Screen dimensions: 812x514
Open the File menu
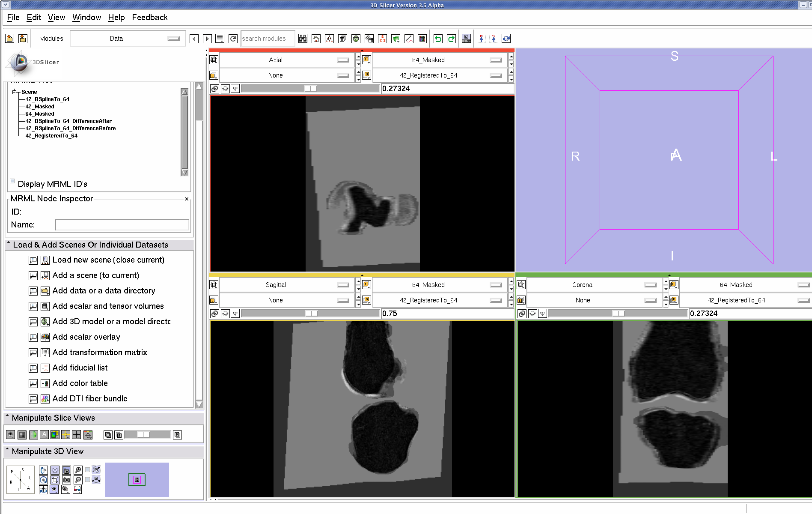pos(13,17)
